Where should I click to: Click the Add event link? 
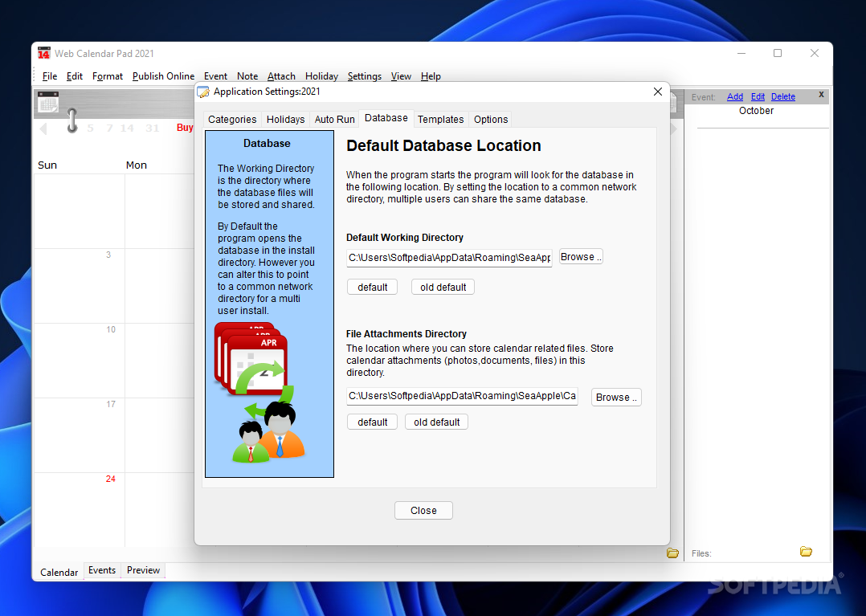point(734,96)
